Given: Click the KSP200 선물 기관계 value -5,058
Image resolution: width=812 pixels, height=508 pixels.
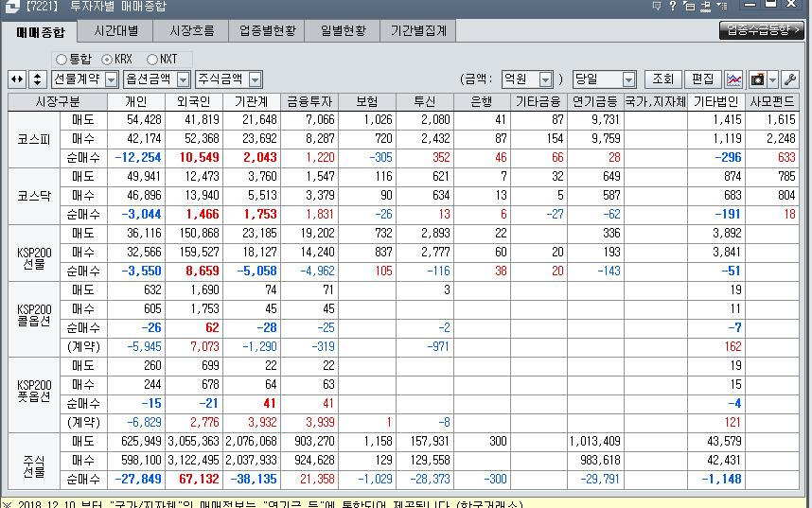Looking at the screenshot, I should coord(256,271).
